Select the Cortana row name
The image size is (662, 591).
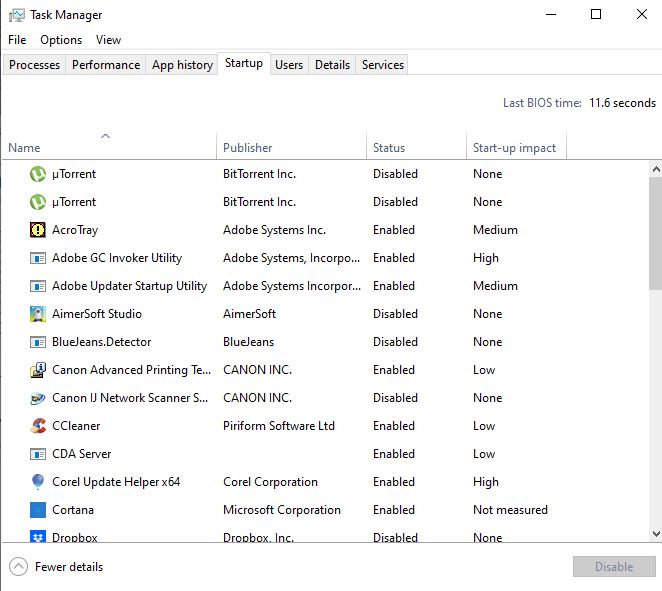pos(73,510)
